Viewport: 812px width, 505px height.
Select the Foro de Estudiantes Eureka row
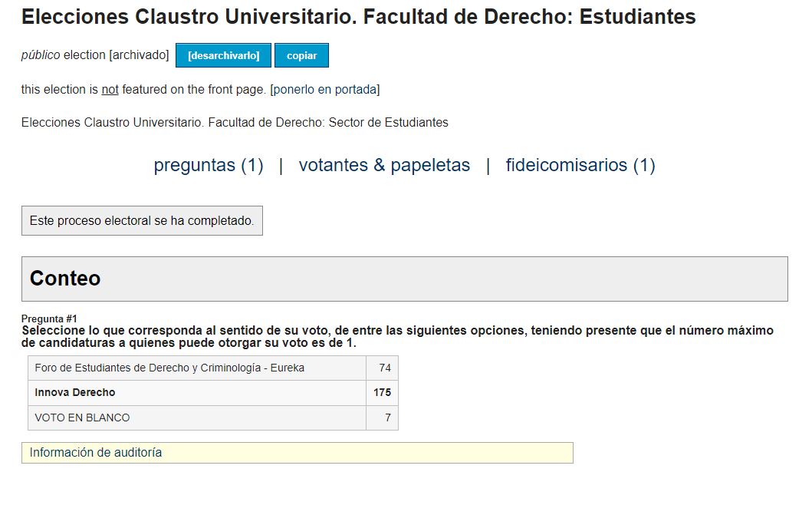point(213,368)
